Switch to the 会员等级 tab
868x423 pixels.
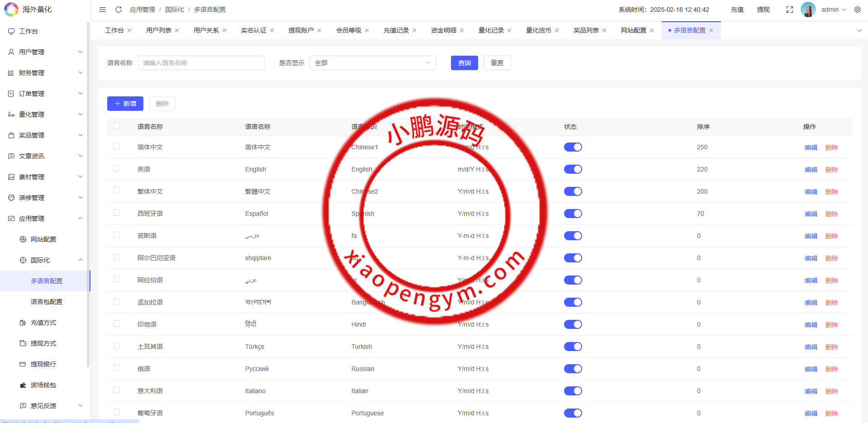click(348, 30)
